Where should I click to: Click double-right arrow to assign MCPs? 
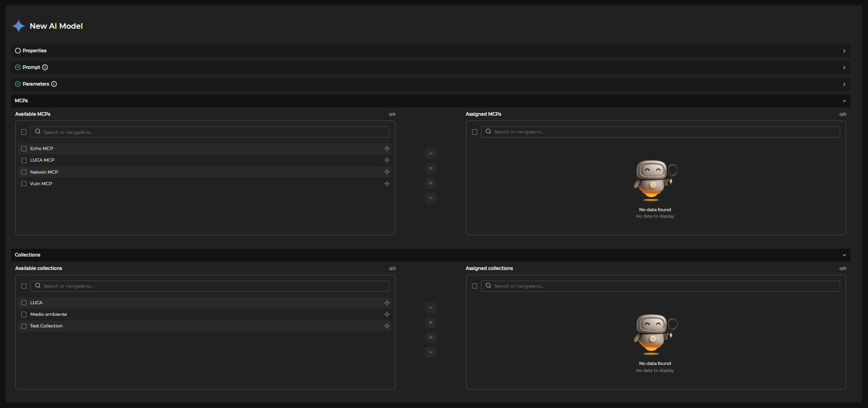click(x=431, y=183)
